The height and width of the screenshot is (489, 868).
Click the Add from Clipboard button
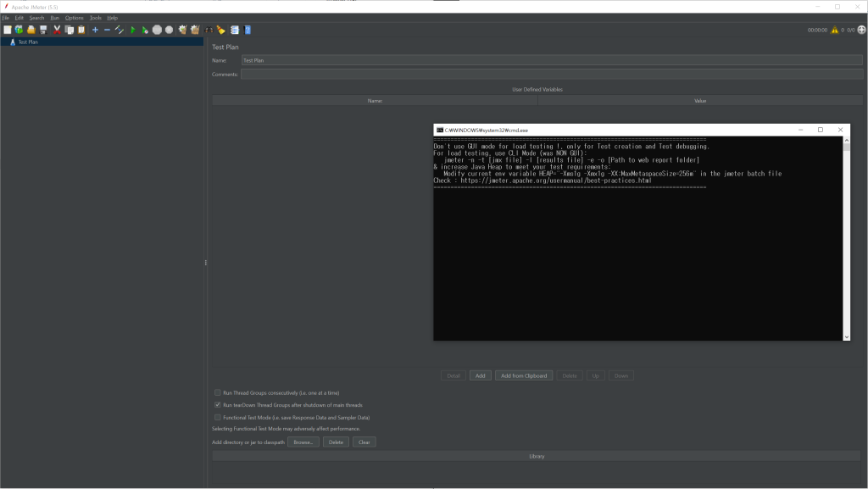point(524,375)
